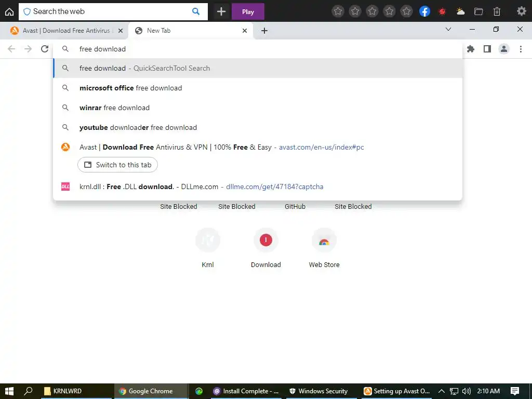Open Windows taskbar search
The width and height of the screenshot is (532, 399).
[28, 391]
